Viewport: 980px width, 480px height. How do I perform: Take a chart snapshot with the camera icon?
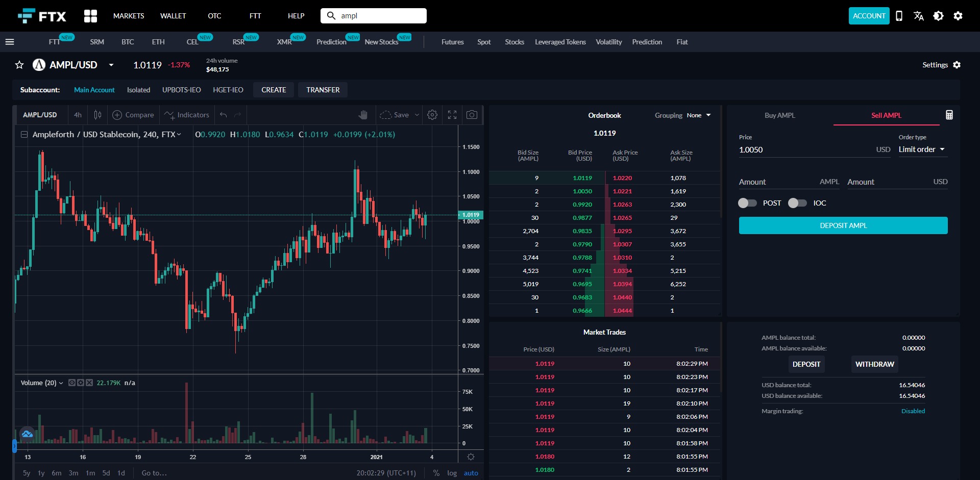[x=472, y=115]
